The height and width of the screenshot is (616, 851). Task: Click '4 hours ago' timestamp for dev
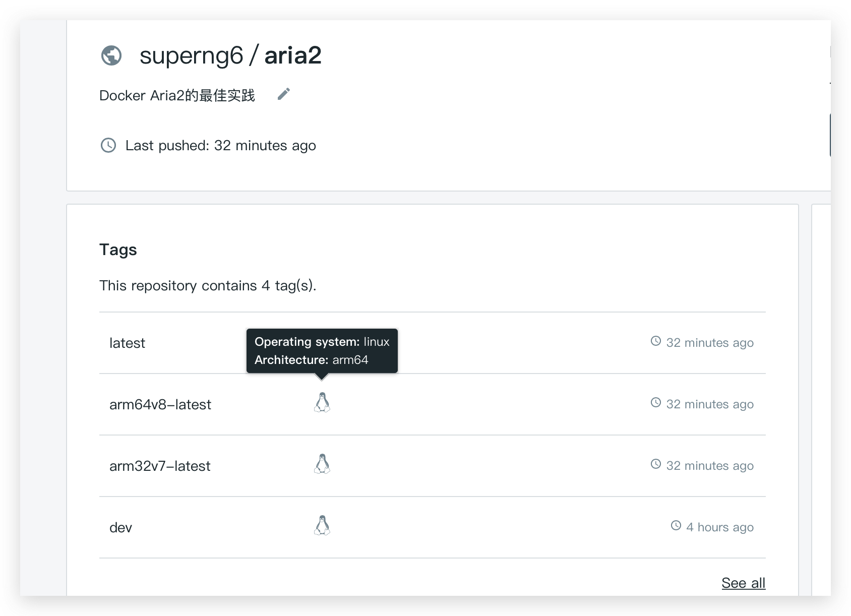coord(720,527)
